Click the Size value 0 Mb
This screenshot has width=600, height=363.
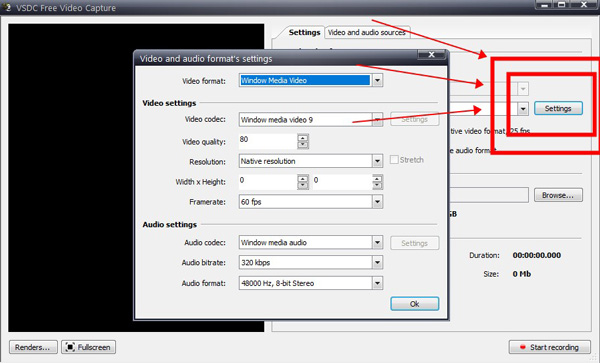pos(522,274)
